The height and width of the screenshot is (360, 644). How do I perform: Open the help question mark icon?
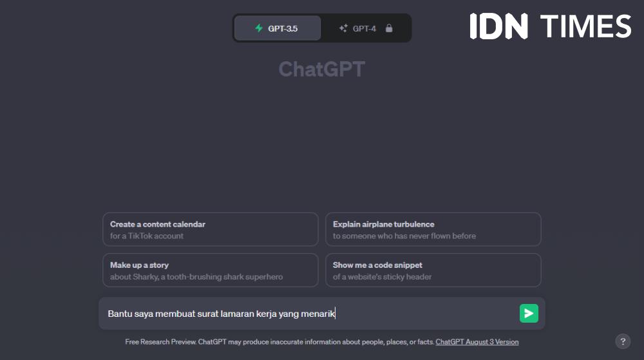pos(623,341)
